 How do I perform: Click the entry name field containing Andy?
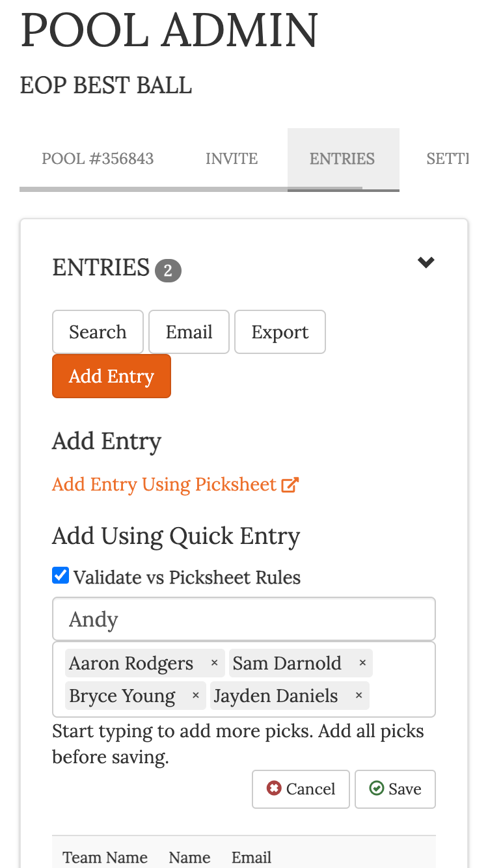click(243, 619)
